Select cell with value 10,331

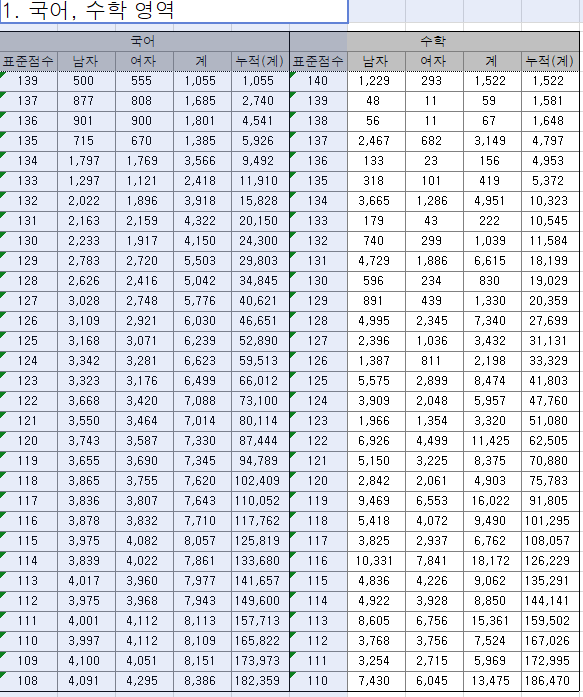tap(376, 561)
